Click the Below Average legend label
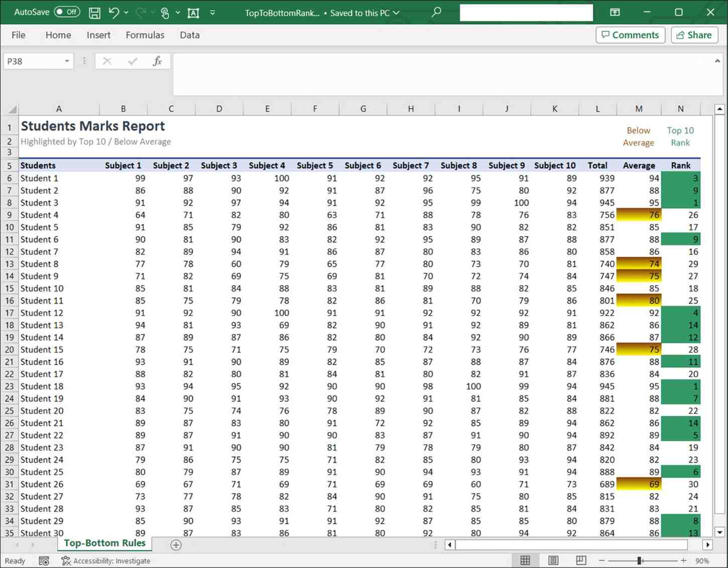Screen dimensions: 728x568 pyautogui.click(x=639, y=136)
